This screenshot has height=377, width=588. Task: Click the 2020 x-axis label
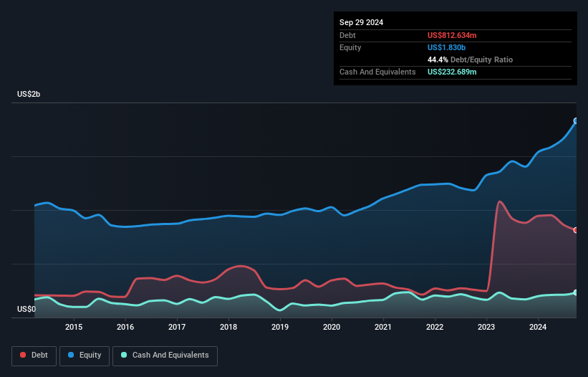tap(332, 327)
